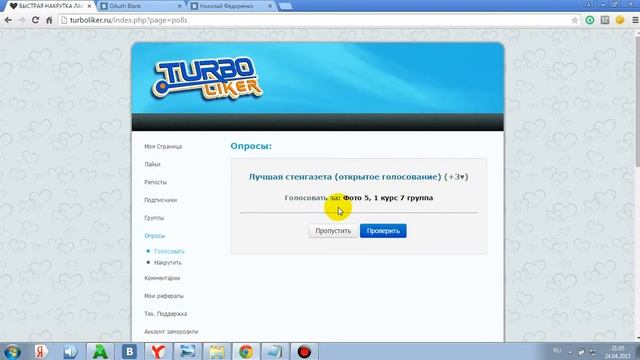
Task: Click the blue Проверить button
Action: 383,231
